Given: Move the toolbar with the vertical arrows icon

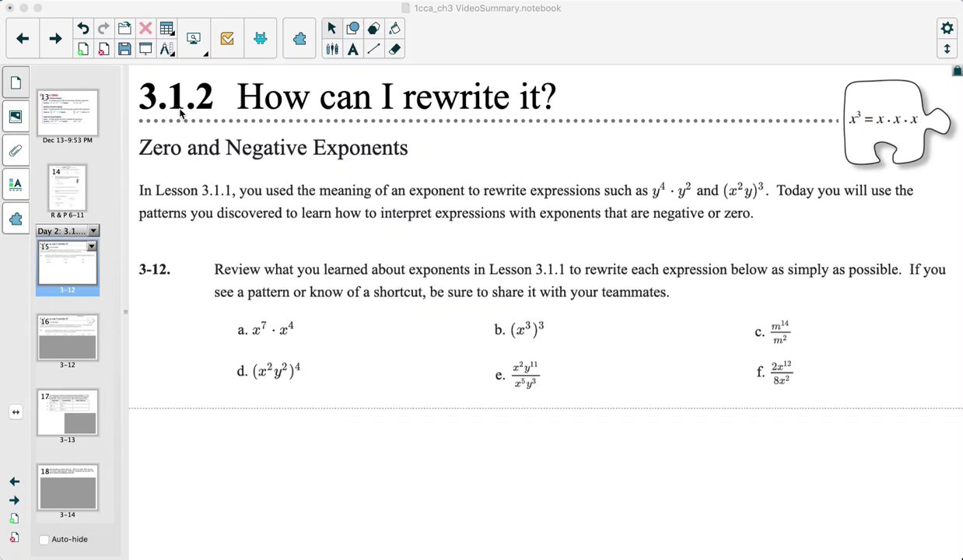Looking at the screenshot, I should click(x=947, y=49).
